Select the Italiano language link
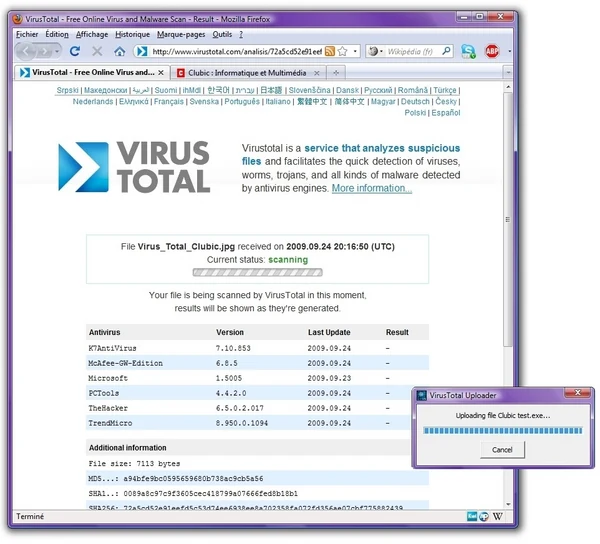This screenshot has width=600, height=544. click(x=278, y=101)
